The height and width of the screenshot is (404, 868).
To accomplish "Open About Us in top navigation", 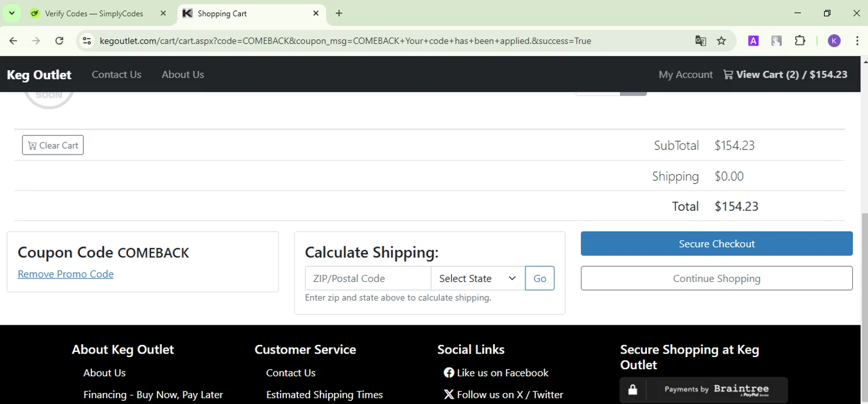I will (183, 75).
